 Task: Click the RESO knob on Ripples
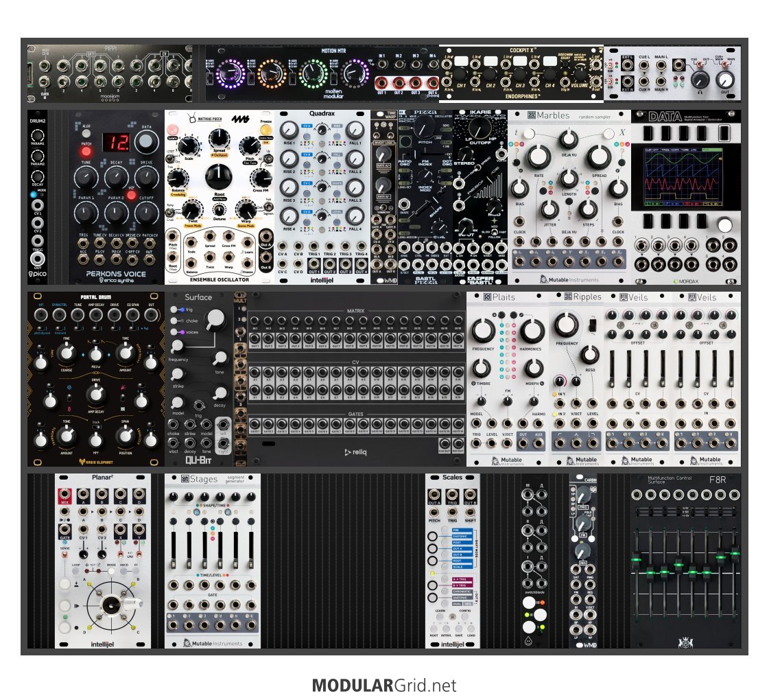(x=589, y=355)
